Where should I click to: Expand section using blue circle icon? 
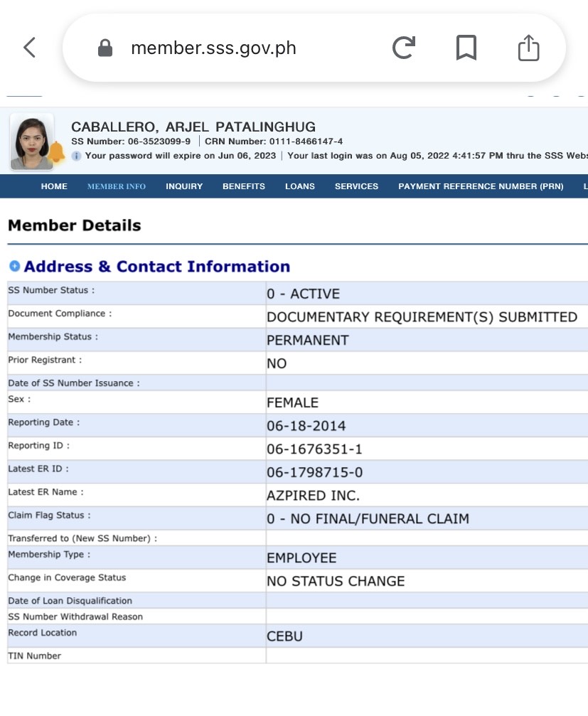[x=14, y=266]
